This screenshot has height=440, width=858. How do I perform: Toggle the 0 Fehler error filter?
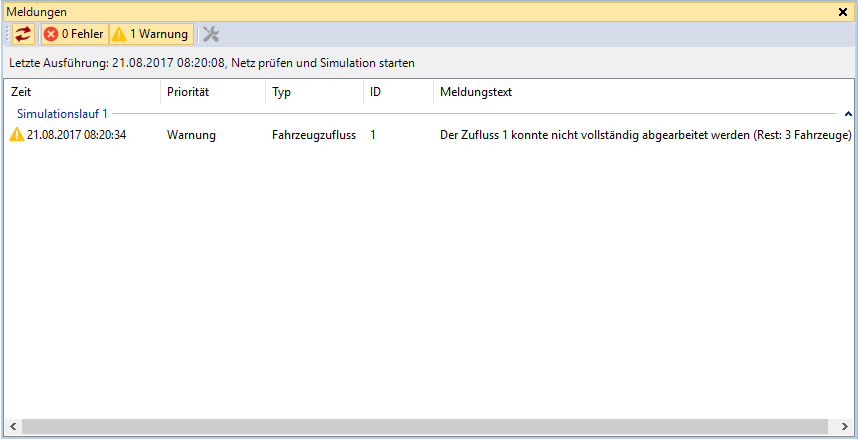click(74, 34)
